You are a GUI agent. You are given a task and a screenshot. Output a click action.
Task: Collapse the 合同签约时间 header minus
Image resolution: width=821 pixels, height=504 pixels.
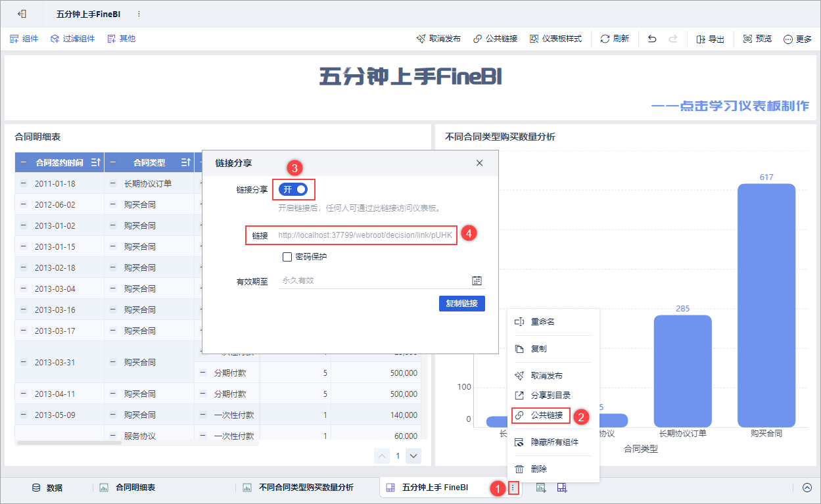click(24, 162)
